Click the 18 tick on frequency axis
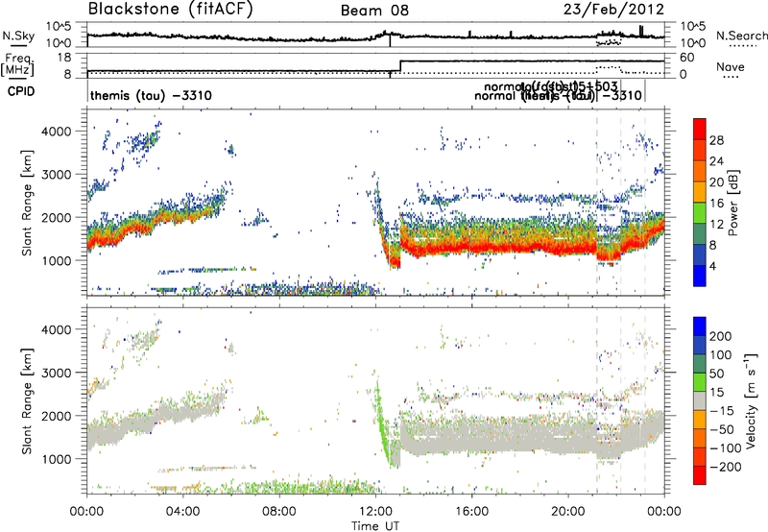 click(x=63, y=58)
